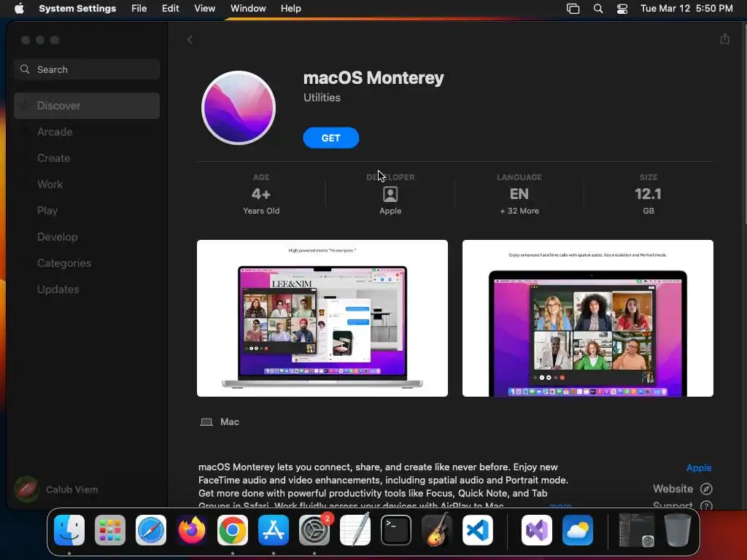Click the search magnifier icon in sidebar

[25, 69]
